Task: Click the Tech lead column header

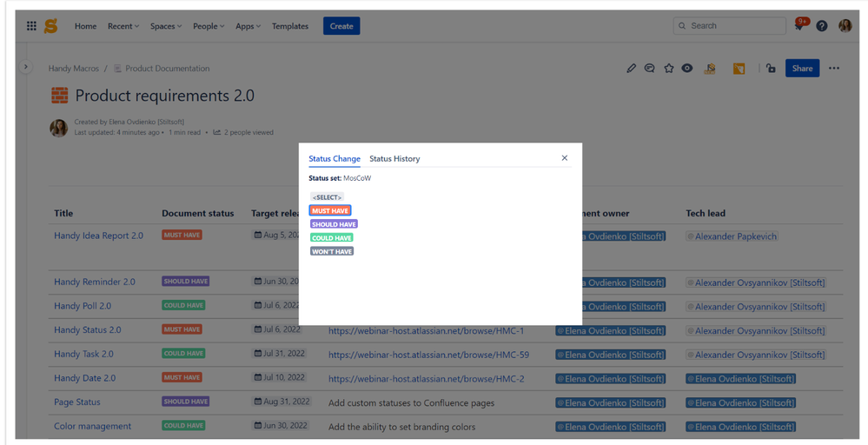Action: click(706, 213)
